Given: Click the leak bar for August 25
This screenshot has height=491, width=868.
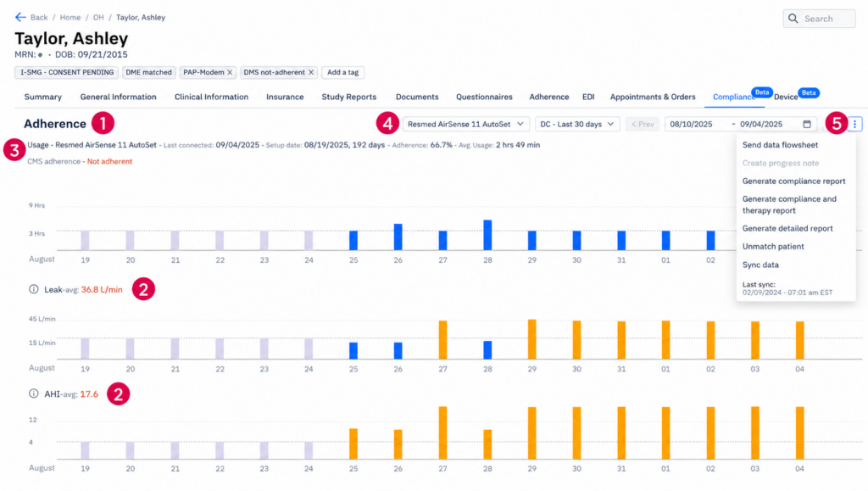Looking at the screenshot, I should [x=353, y=350].
